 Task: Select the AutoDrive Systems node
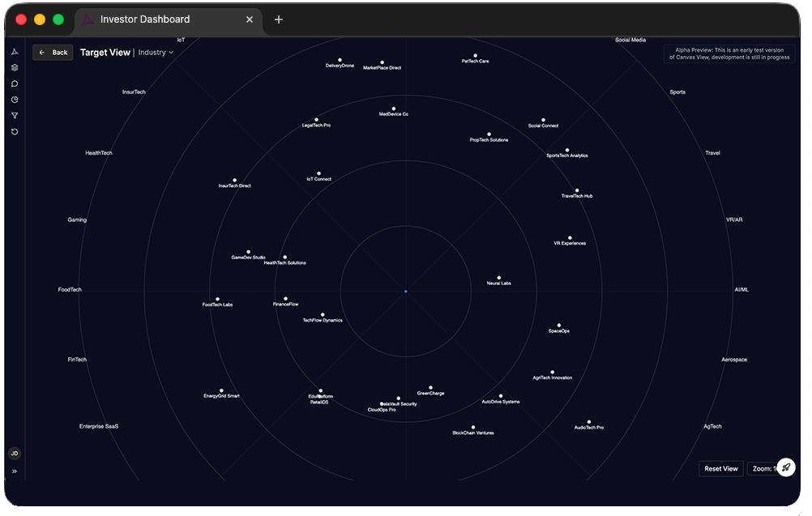501,396
